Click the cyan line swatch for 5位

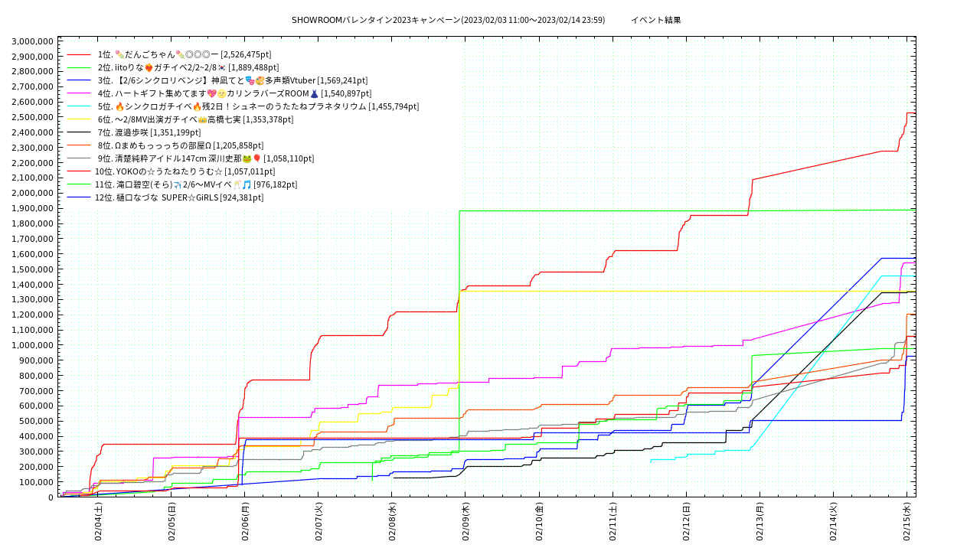[x=79, y=106]
